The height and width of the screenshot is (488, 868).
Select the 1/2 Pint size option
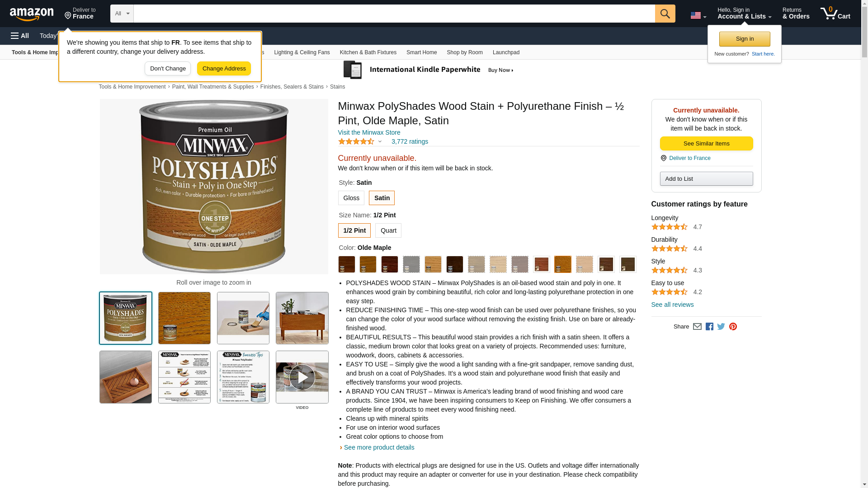(354, 230)
